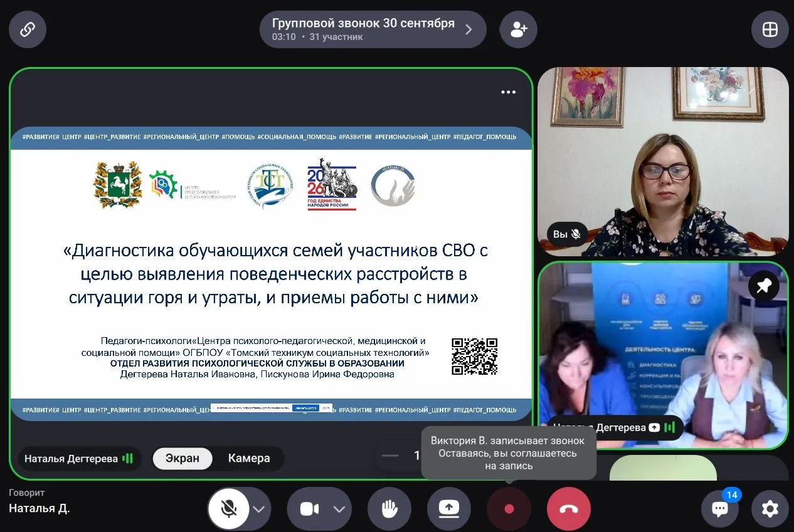The image size is (794, 532).
Task: Copy the call invite link icon
Action: [27, 29]
